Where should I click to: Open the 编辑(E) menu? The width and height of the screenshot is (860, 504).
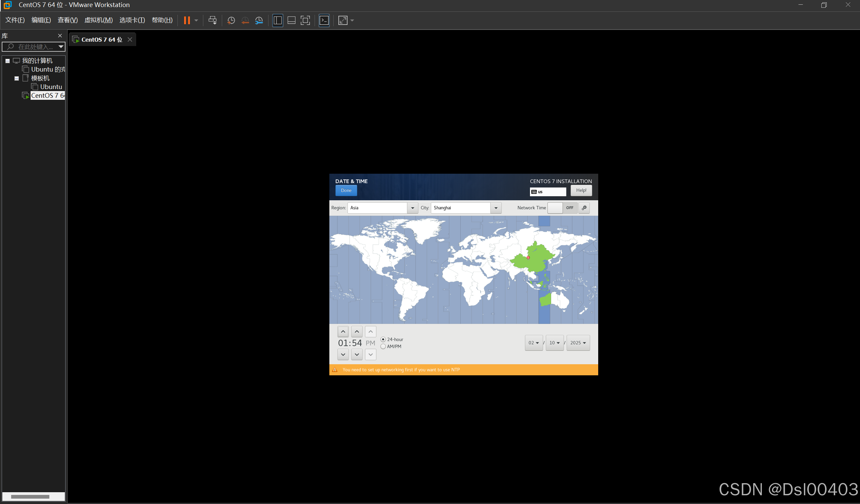coord(41,20)
